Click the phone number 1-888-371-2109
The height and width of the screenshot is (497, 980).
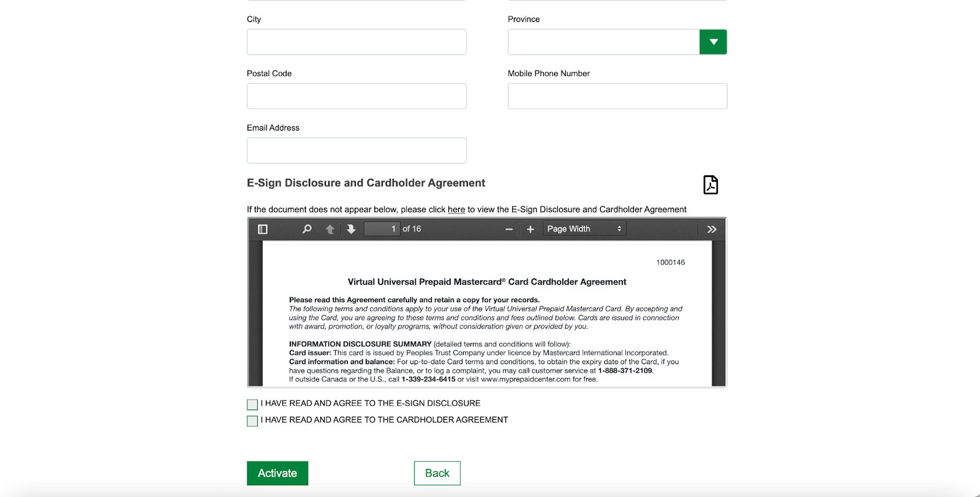[625, 371]
